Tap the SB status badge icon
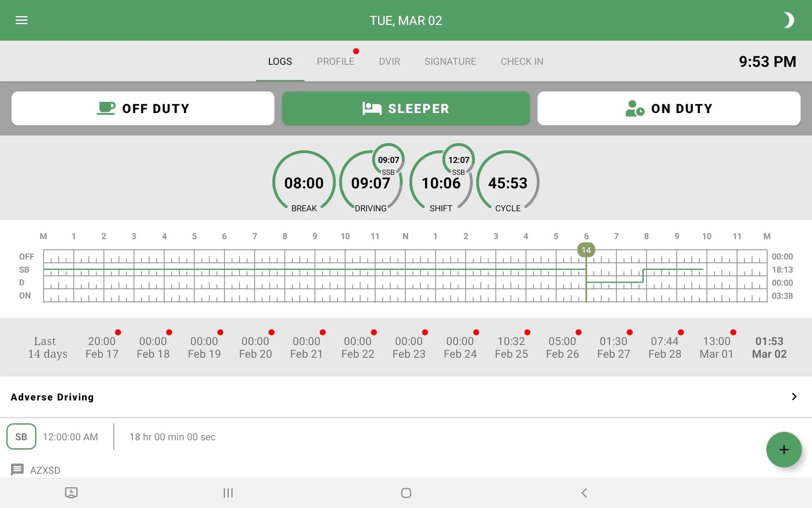This screenshot has height=508, width=812. pos(21,436)
